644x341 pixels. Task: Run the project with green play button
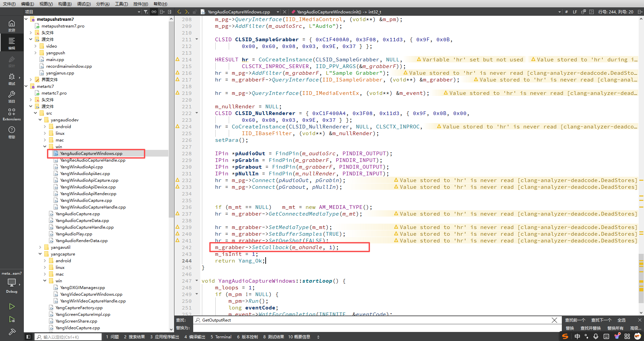coord(12,306)
